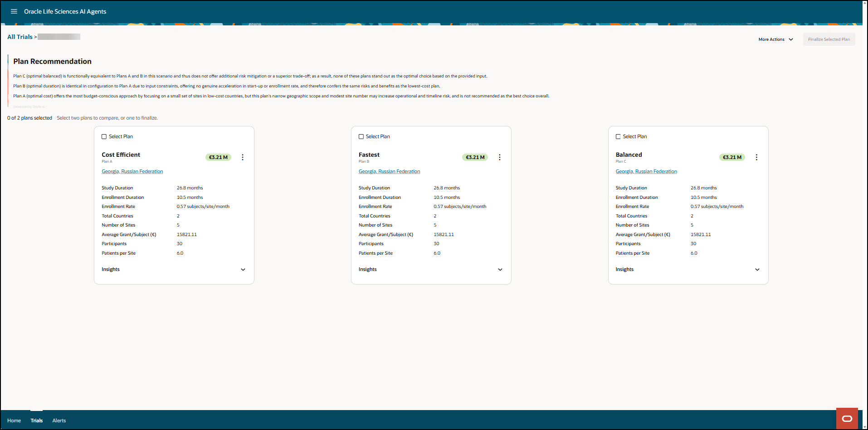Open Georgia, Russian Federation link in Plan B

point(389,171)
